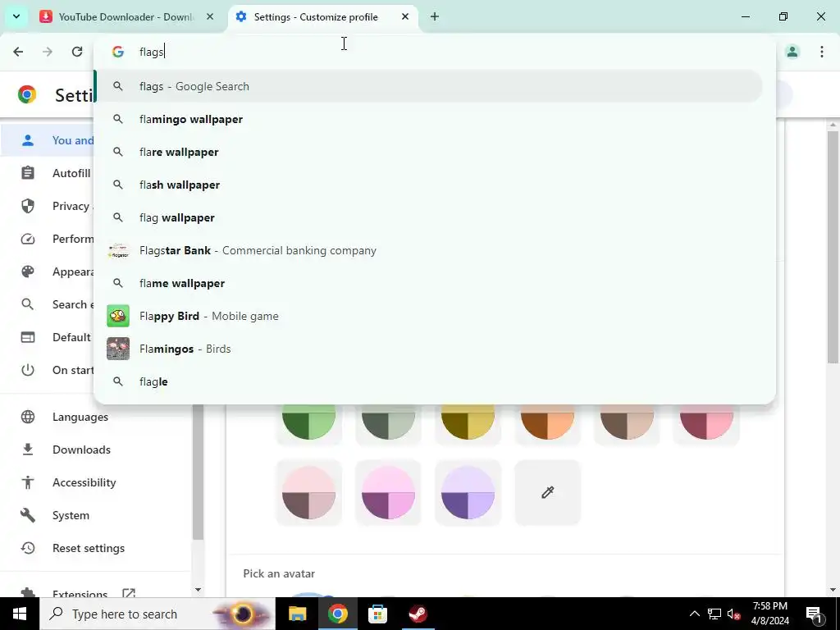Open Steam from the taskbar

[418, 614]
